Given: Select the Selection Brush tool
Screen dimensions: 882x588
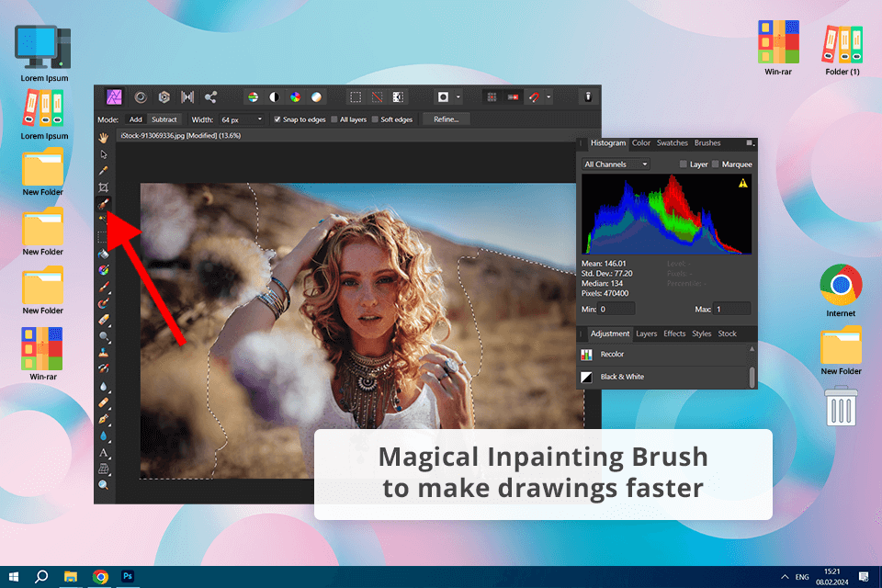Looking at the screenshot, I should pyautogui.click(x=104, y=204).
